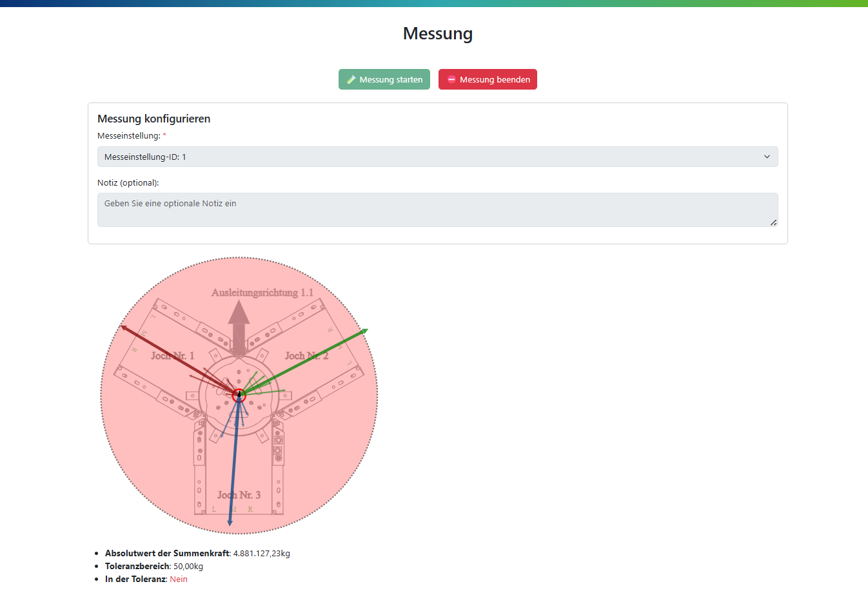Click the resize handle of the Notiz textarea
This screenshot has width=868, height=593.
click(773, 222)
